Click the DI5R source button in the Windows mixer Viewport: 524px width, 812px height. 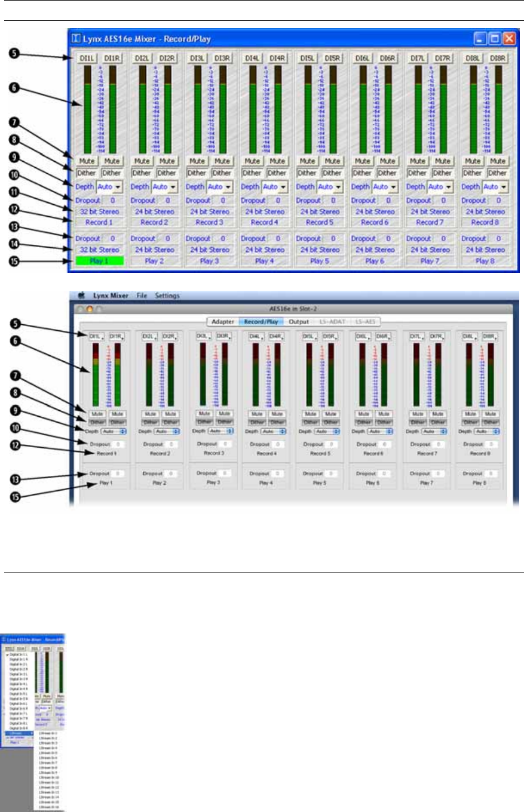332,58
